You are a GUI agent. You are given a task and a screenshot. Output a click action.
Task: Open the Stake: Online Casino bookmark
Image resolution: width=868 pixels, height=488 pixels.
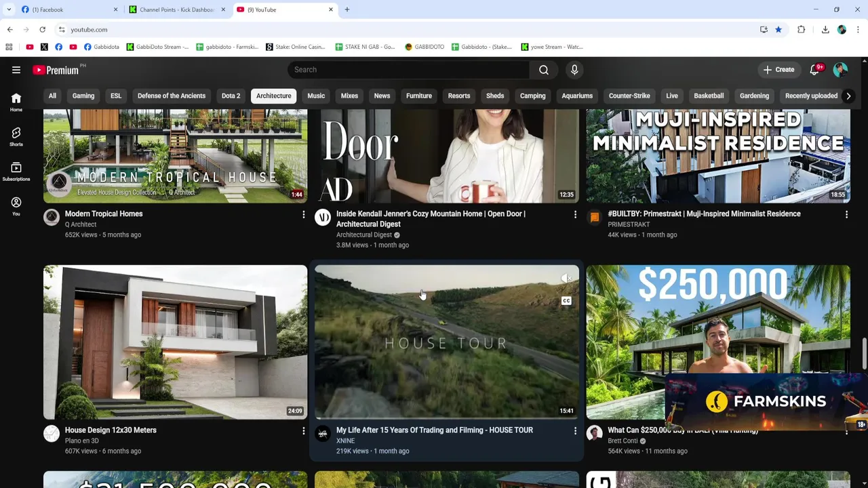pyautogui.click(x=295, y=47)
